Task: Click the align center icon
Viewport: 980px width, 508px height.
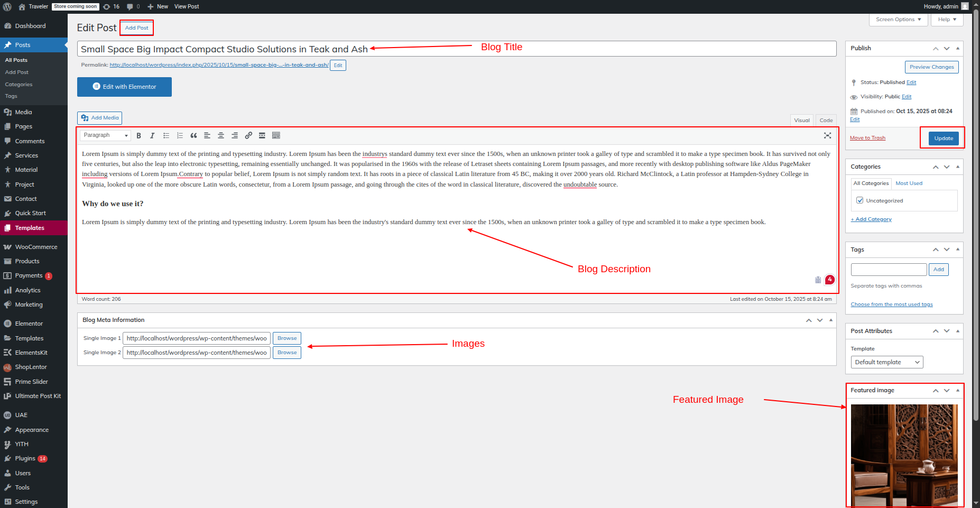Action: [x=221, y=136]
